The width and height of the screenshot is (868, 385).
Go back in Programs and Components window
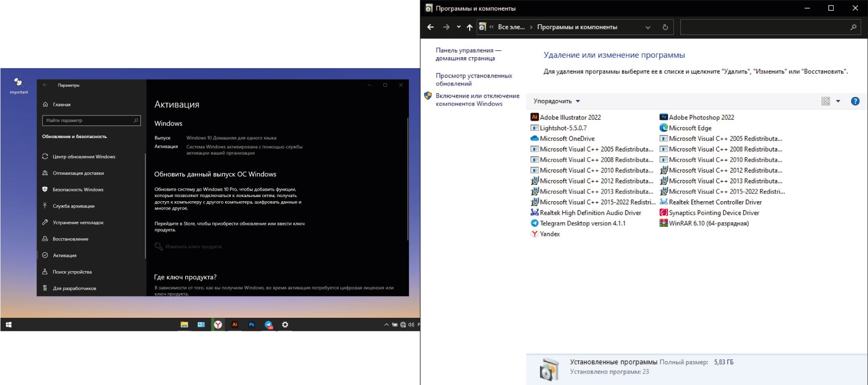430,27
